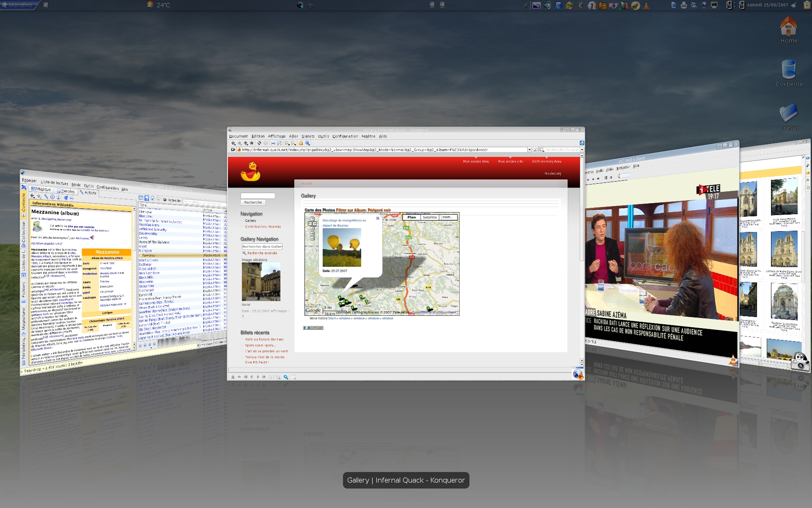Close the balloon photo info popup
The height and width of the screenshot is (508, 812).
(x=378, y=218)
